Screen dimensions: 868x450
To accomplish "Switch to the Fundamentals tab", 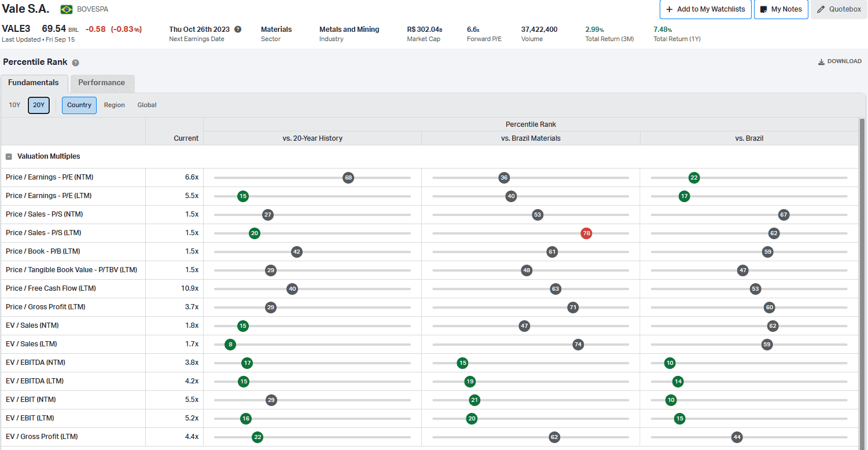I will click(x=34, y=83).
